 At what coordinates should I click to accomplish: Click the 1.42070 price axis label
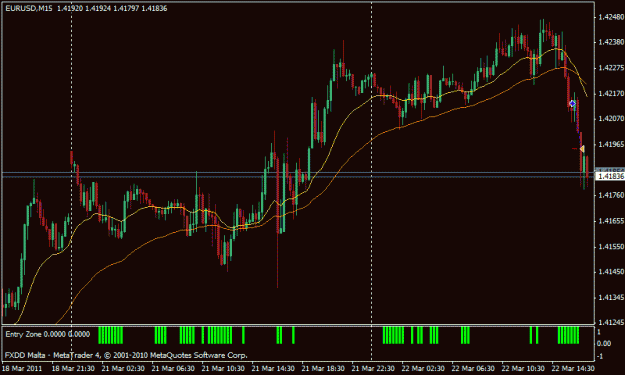click(x=611, y=118)
